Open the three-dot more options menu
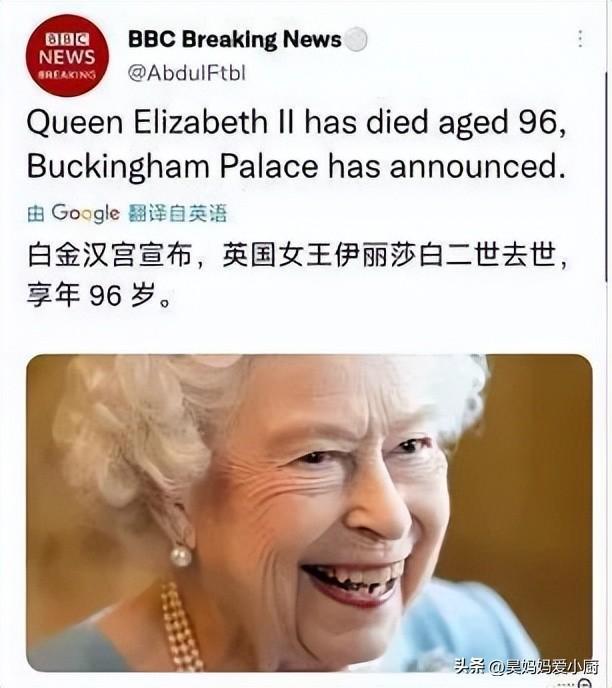This screenshot has height=688, width=612. tap(580, 39)
